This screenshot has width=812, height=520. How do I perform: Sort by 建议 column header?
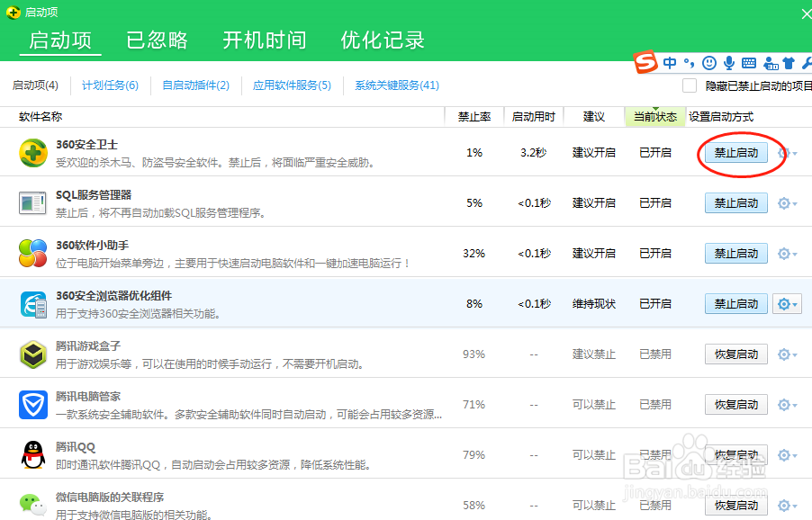593,117
